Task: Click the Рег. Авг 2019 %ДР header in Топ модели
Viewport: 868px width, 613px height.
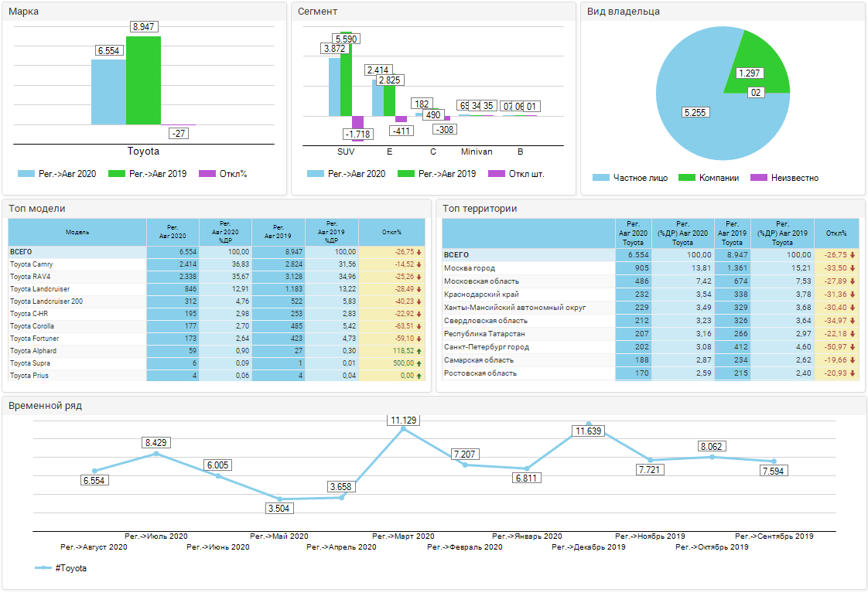Action: tap(332, 233)
